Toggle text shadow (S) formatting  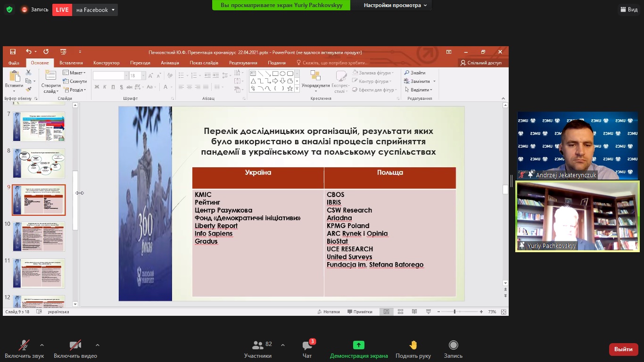122,87
